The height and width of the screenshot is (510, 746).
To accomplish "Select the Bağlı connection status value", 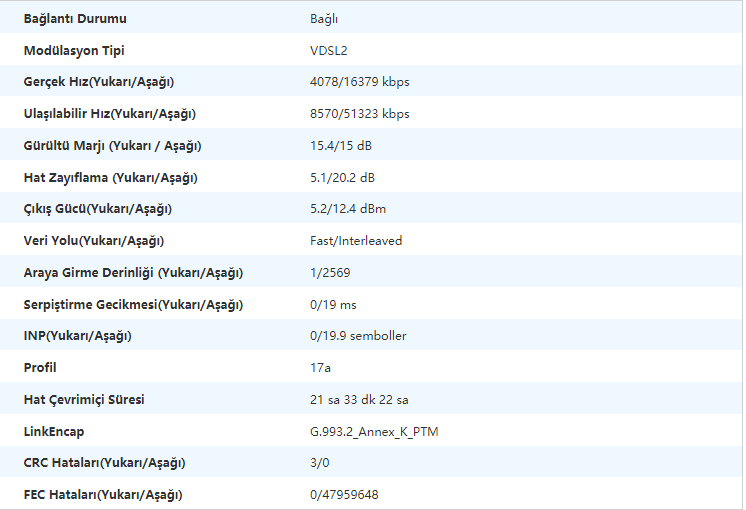I will [324, 18].
